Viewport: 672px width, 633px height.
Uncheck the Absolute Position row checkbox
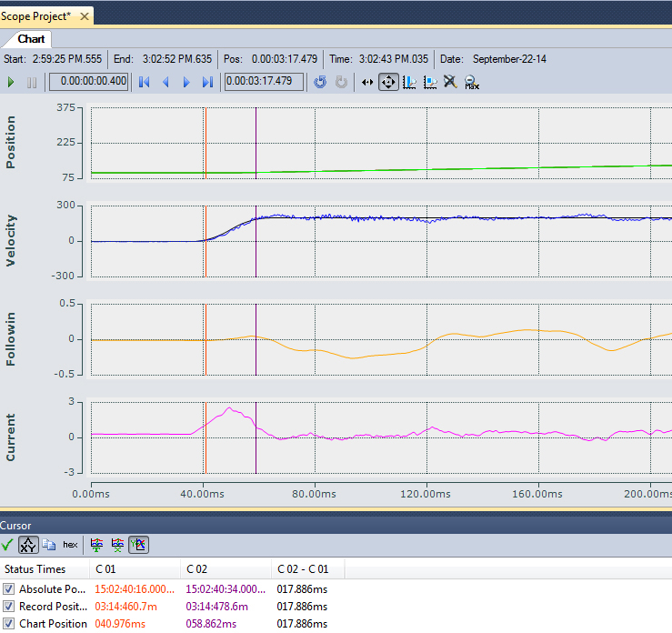click(x=8, y=589)
